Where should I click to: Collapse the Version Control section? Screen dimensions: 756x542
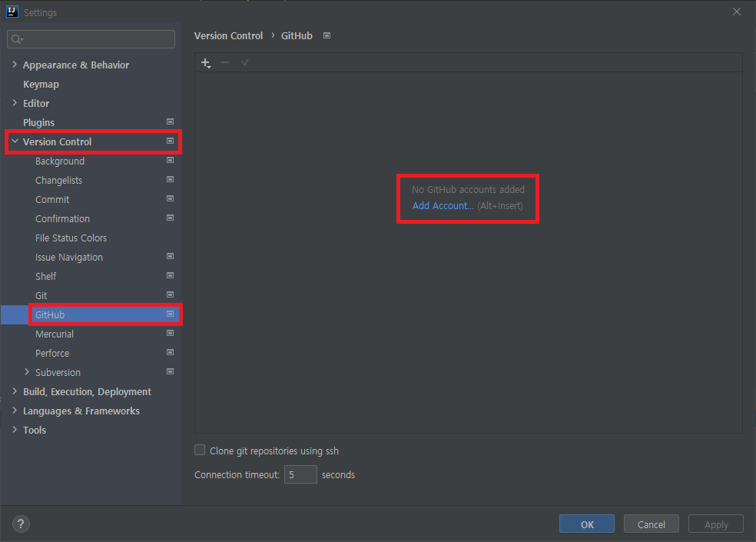(15, 141)
